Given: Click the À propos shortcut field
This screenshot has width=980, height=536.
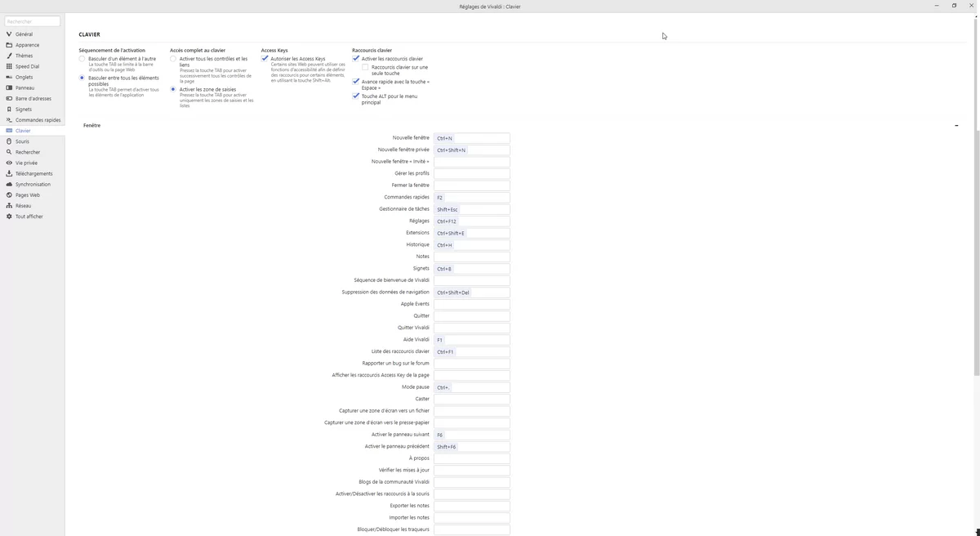Looking at the screenshot, I should (472, 458).
